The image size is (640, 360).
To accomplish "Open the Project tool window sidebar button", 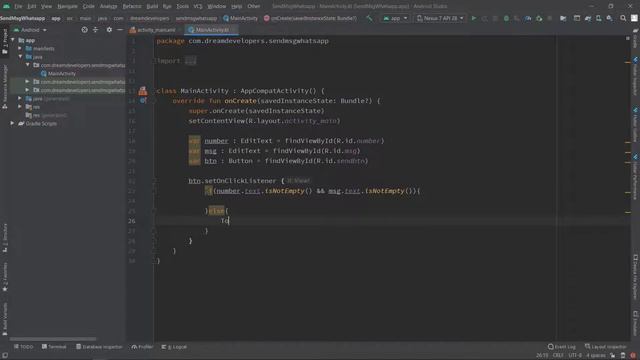I will [x=5, y=42].
